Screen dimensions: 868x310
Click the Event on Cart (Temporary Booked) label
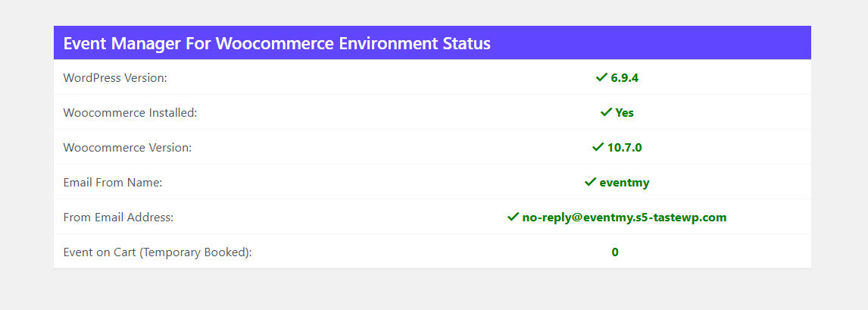158,252
